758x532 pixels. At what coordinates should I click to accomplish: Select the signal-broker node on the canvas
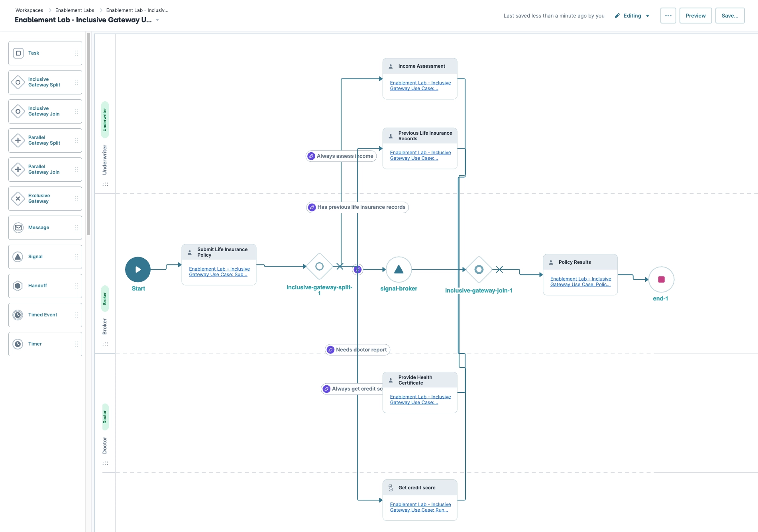point(398,269)
